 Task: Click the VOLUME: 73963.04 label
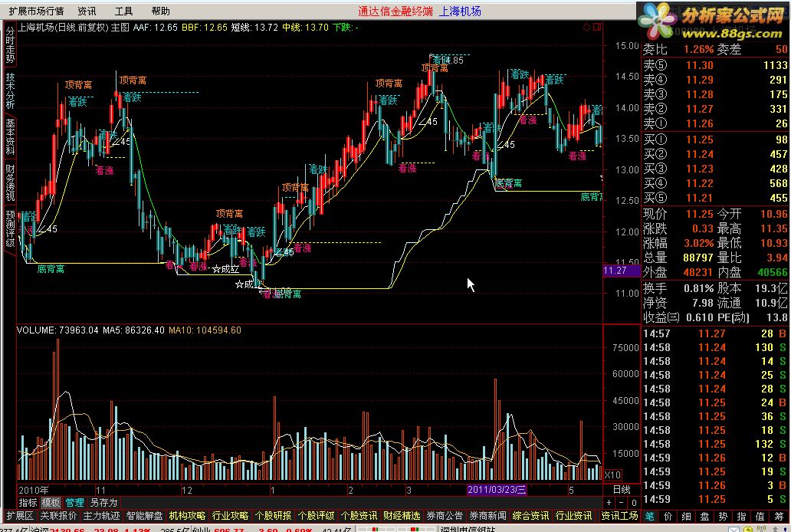57,330
